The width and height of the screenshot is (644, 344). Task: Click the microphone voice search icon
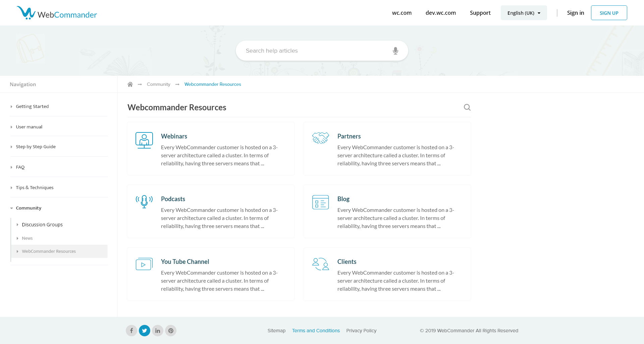[x=395, y=51]
